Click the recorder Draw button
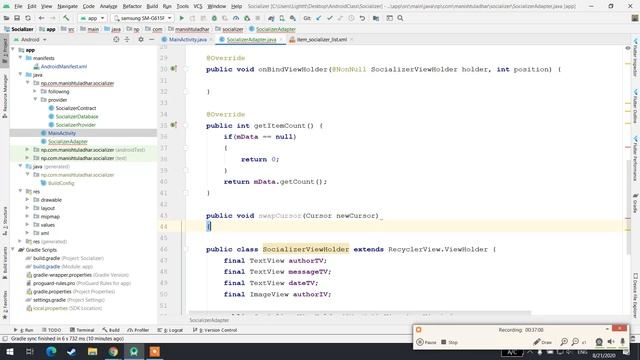 point(542,342)
